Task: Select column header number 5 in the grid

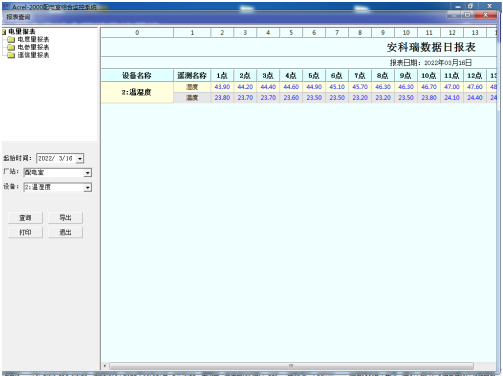Action: 291,33
